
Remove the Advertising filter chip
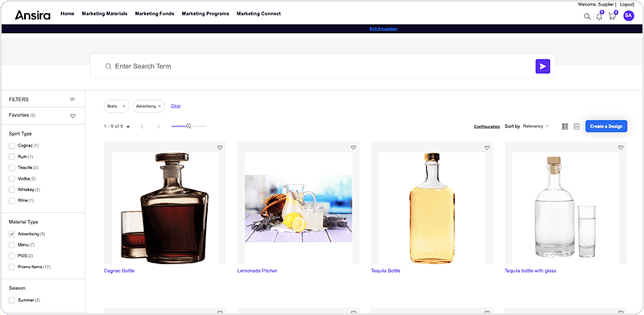point(159,106)
